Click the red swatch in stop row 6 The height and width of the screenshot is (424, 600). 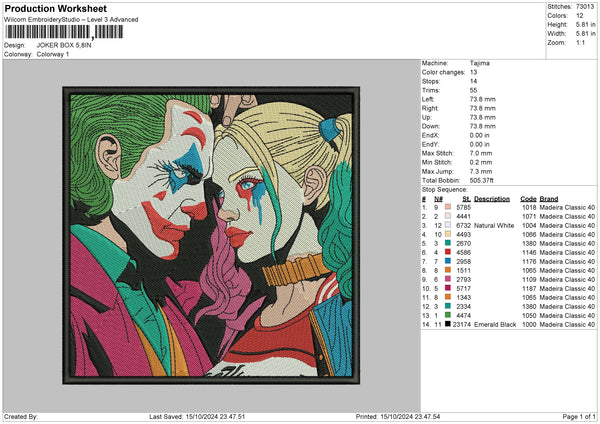(x=447, y=252)
